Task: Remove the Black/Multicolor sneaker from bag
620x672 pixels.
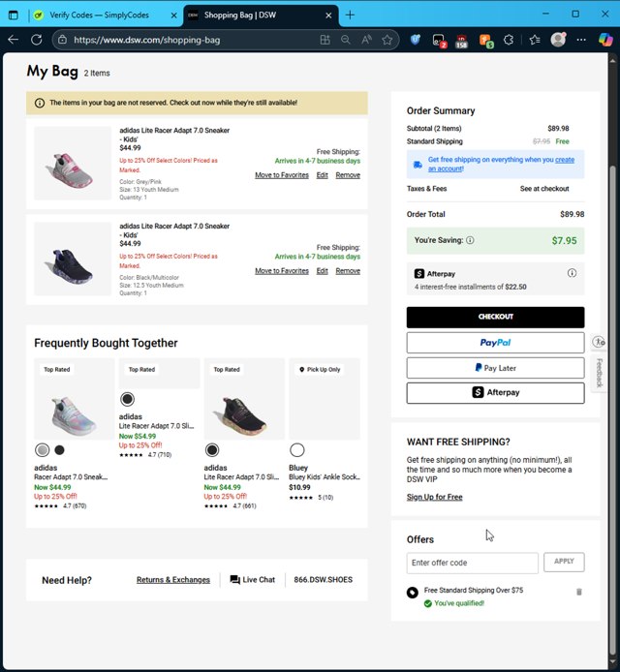Action: click(x=348, y=270)
